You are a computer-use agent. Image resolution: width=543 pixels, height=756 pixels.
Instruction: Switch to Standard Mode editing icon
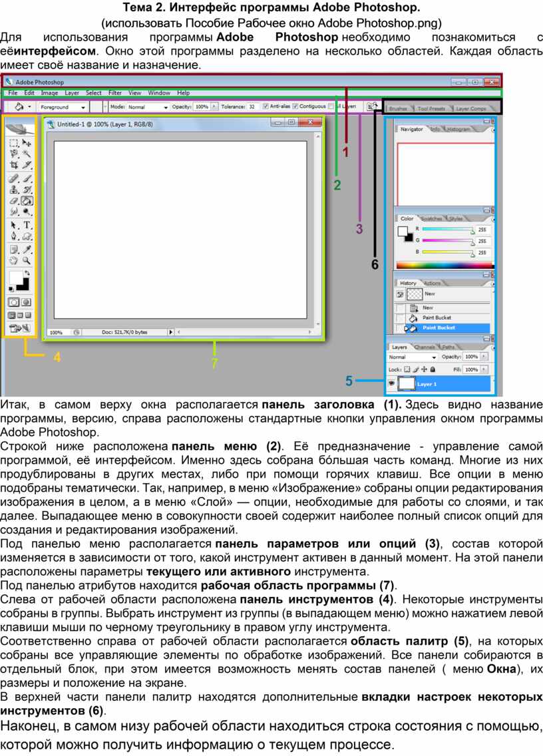tap(14, 302)
